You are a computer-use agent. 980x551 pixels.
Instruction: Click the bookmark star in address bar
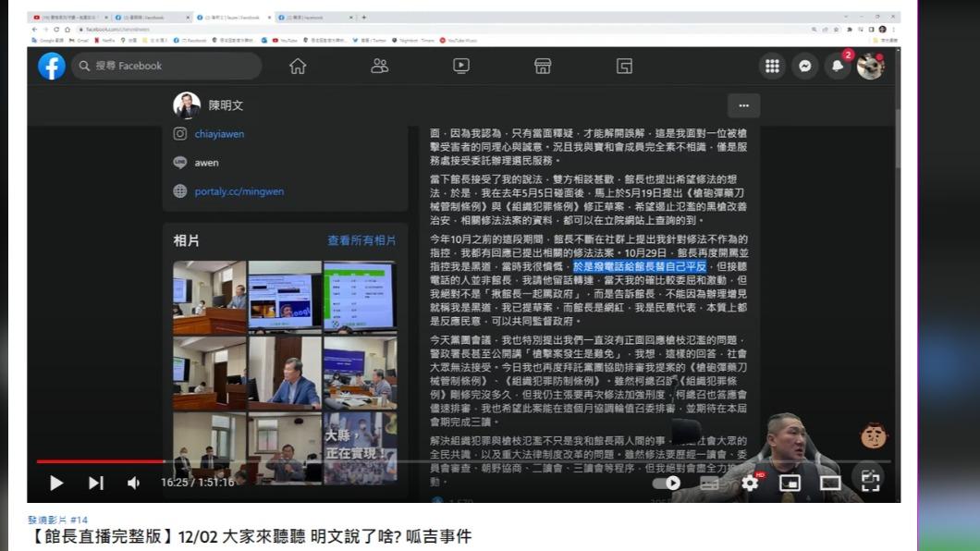tap(837, 30)
